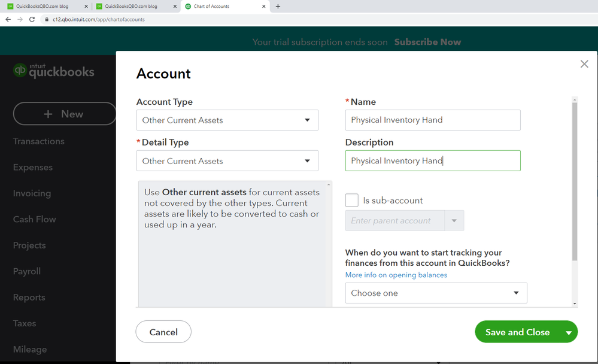Close the Account dialog with X
This screenshot has width=598, height=364.
tap(584, 64)
